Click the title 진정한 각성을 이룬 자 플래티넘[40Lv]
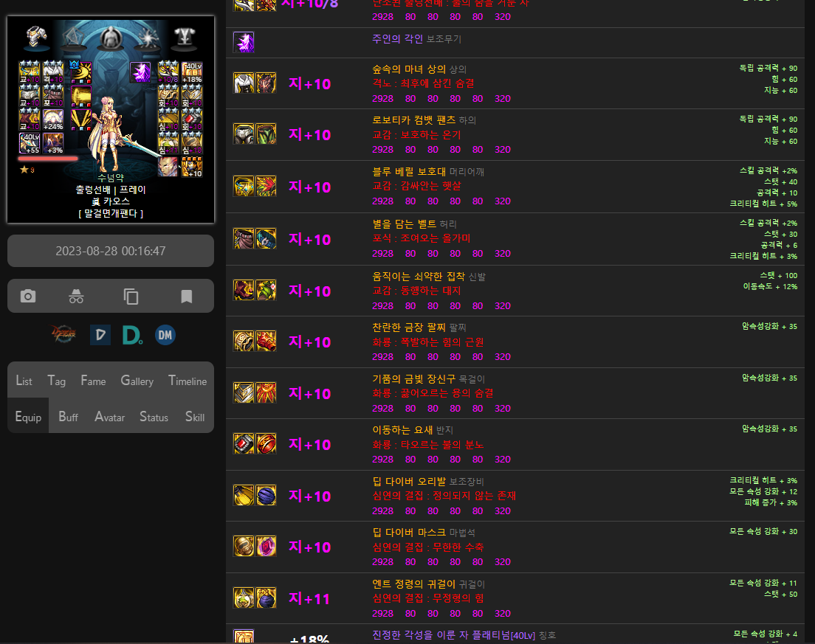 (x=454, y=635)
